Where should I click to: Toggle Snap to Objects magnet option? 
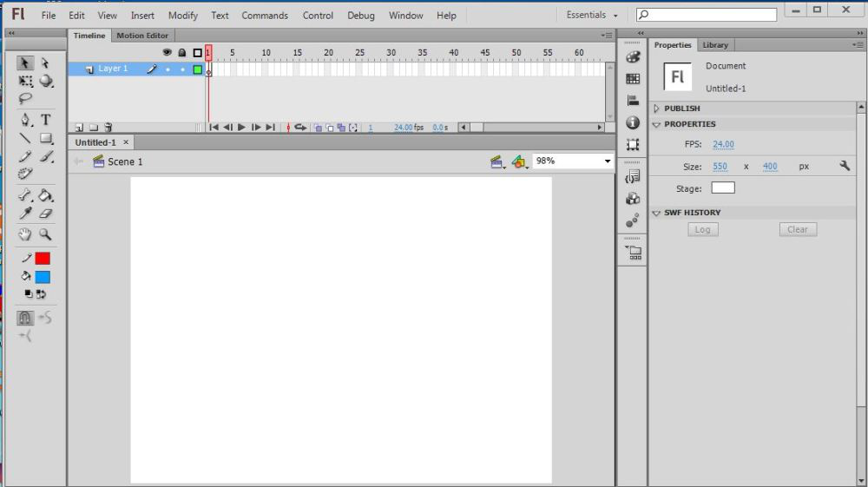click(x=24, y=318)
